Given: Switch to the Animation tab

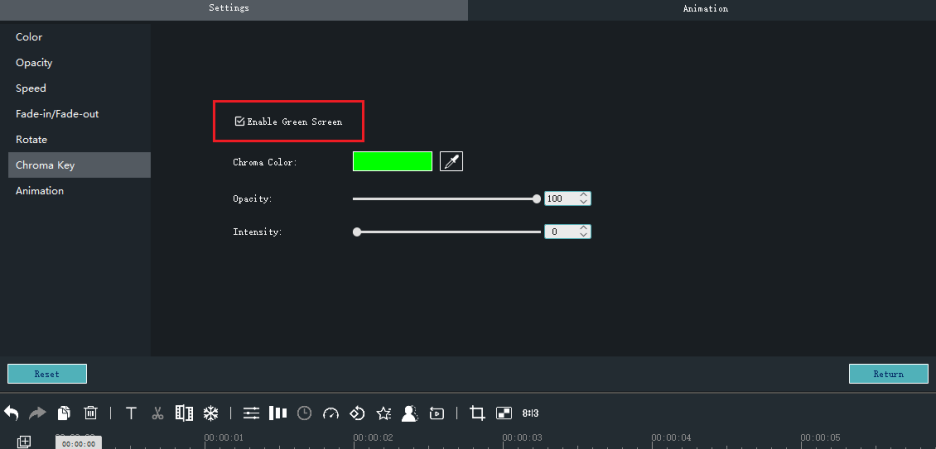Looking at the screenshot, I should (x=705, y=9).
